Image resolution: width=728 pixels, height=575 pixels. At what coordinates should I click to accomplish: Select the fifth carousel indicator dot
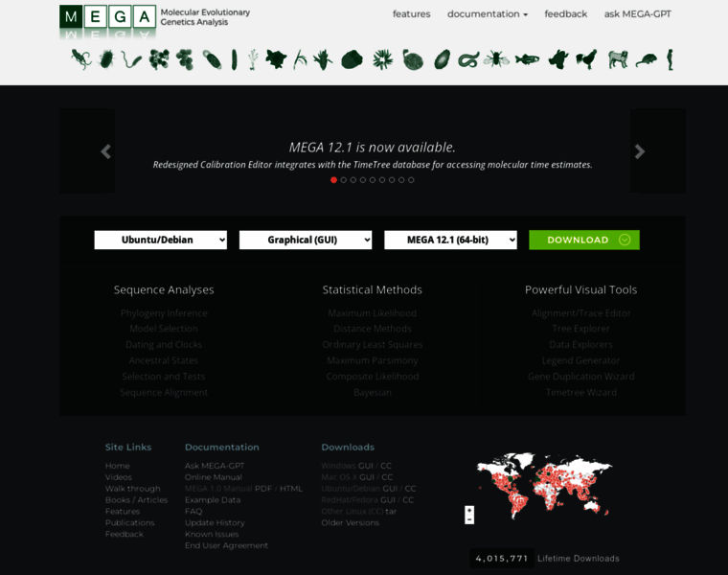tap(373, 180)
